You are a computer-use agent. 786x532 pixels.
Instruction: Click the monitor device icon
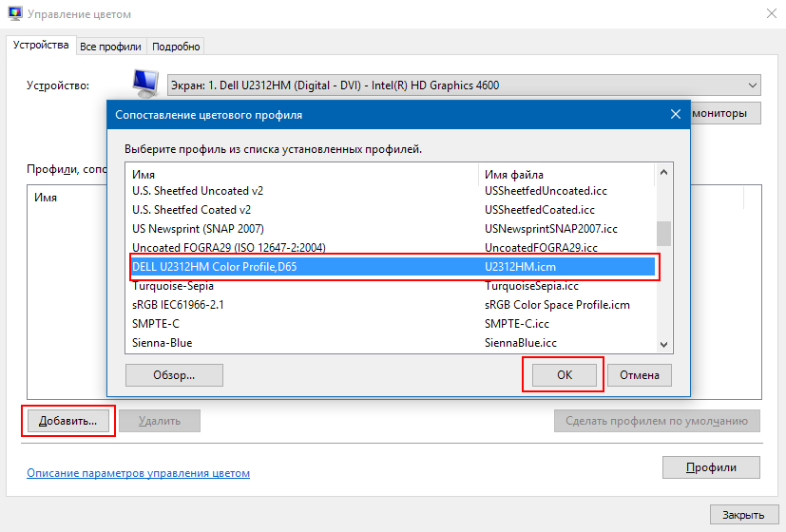pos(145,85)
